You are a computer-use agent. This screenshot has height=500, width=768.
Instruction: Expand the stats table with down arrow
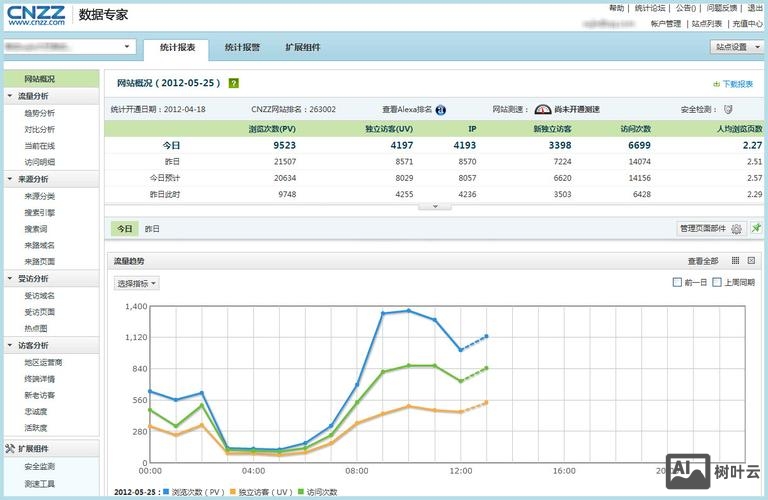435,207
